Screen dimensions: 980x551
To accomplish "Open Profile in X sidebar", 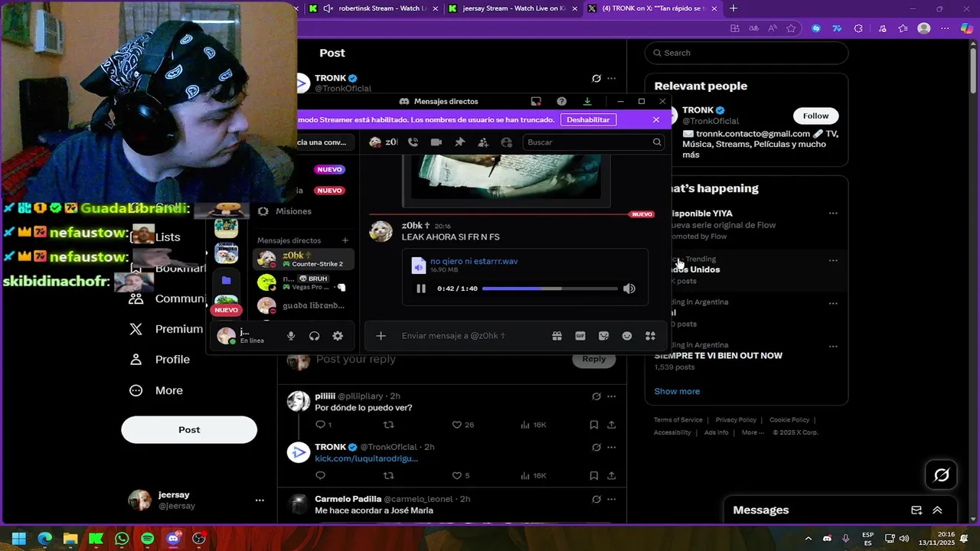I will [159, 360].
